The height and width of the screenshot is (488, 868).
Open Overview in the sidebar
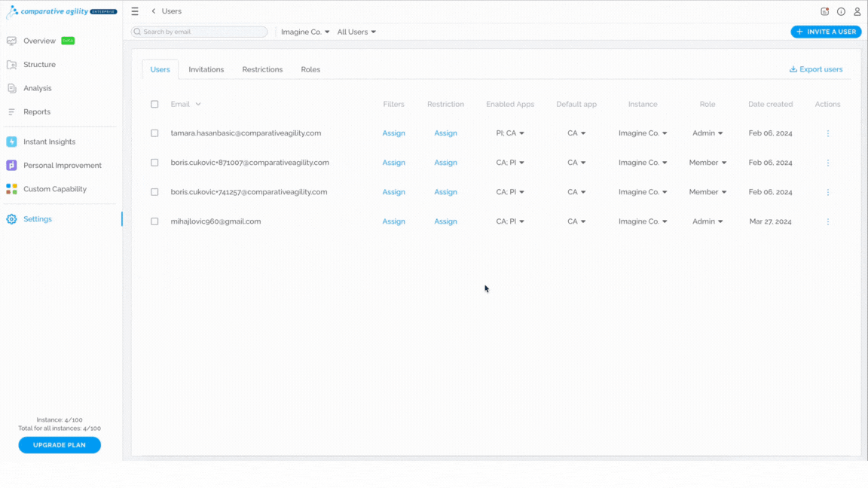pos(39,41)
